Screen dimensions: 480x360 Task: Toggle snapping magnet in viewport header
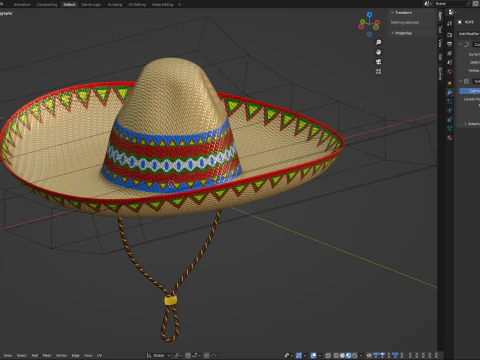pyautogui.click(x=188, y=355)
